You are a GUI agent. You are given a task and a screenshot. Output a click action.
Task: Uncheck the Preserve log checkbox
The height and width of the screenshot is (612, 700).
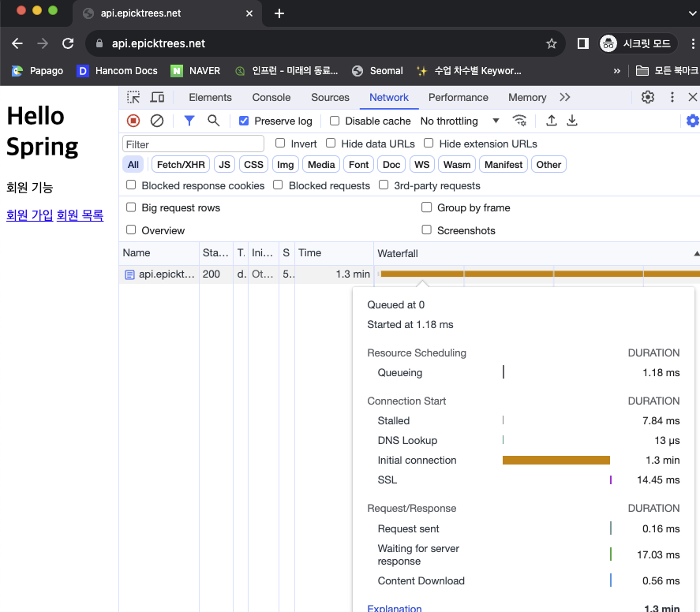click(244, 121)
